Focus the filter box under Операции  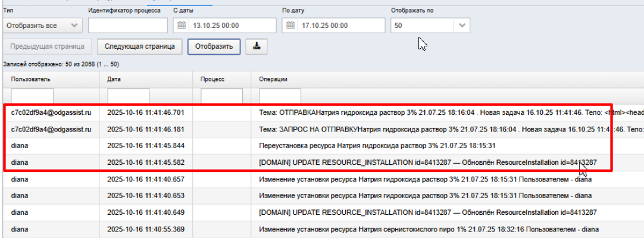pos(280,96)
